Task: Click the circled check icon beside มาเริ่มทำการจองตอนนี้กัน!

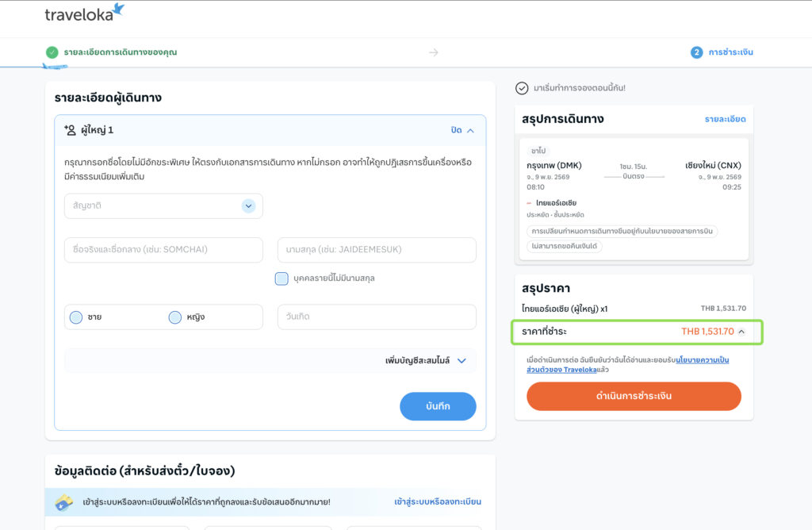Action: tap(522, 88)
